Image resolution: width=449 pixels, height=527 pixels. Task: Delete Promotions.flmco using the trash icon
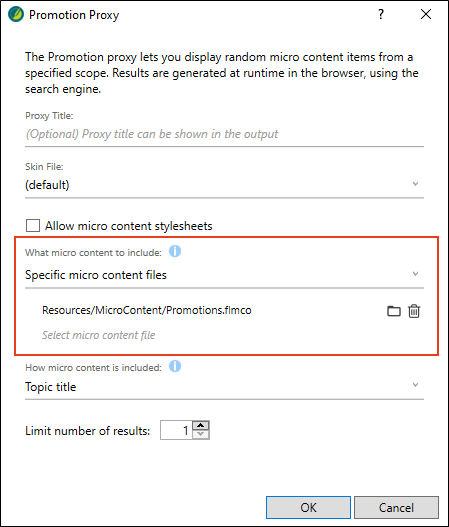coord(414,311)
